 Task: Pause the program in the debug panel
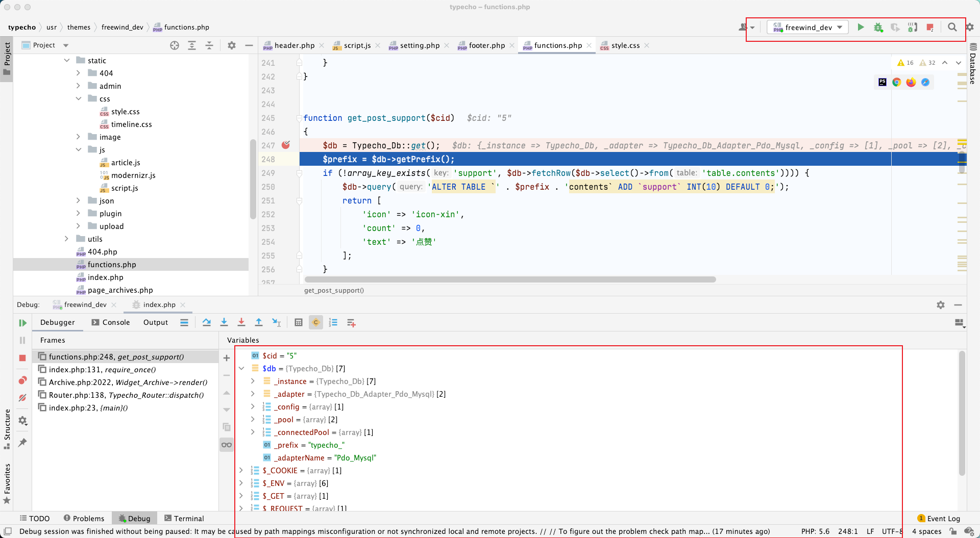point(22,340)
